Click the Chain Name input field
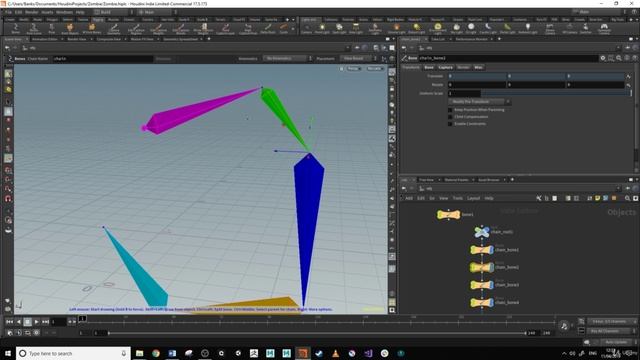The height and width of the screenshot is (360, 640). 103,58
